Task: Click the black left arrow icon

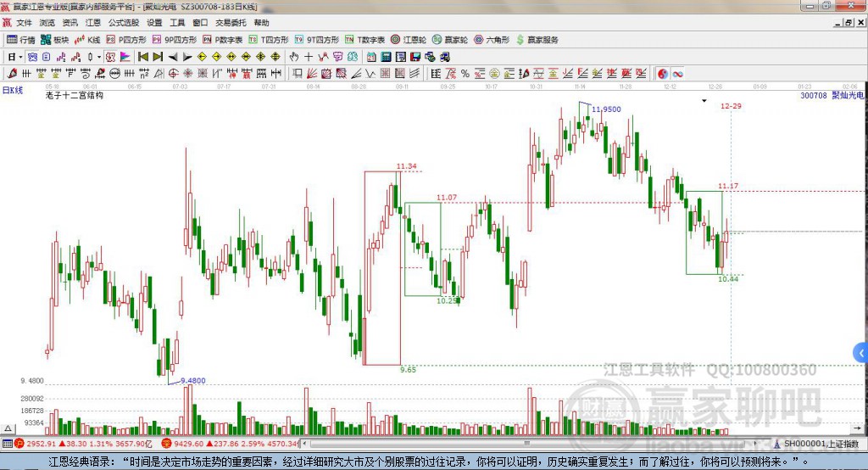Action: [173, 57]
